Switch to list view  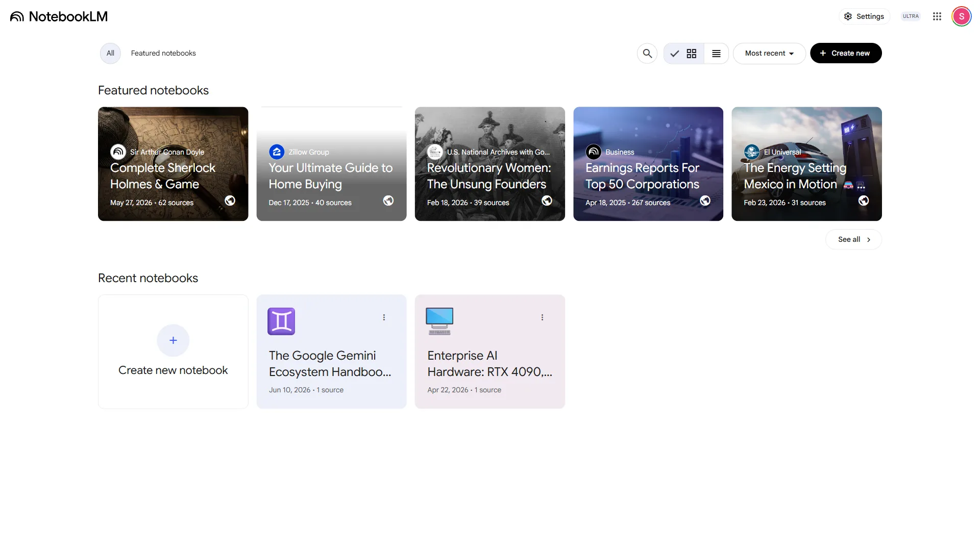tap(716, 53)
